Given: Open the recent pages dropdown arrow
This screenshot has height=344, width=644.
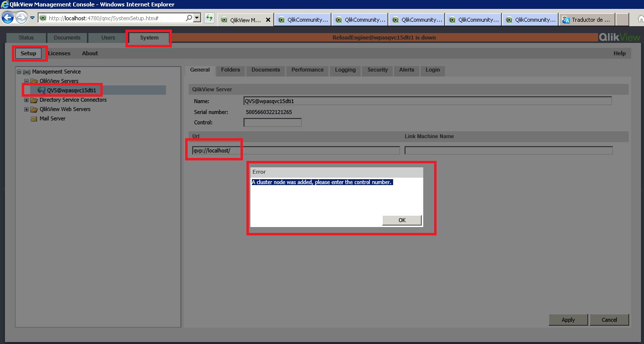Looking at the screenshot, I should [32, 18].
